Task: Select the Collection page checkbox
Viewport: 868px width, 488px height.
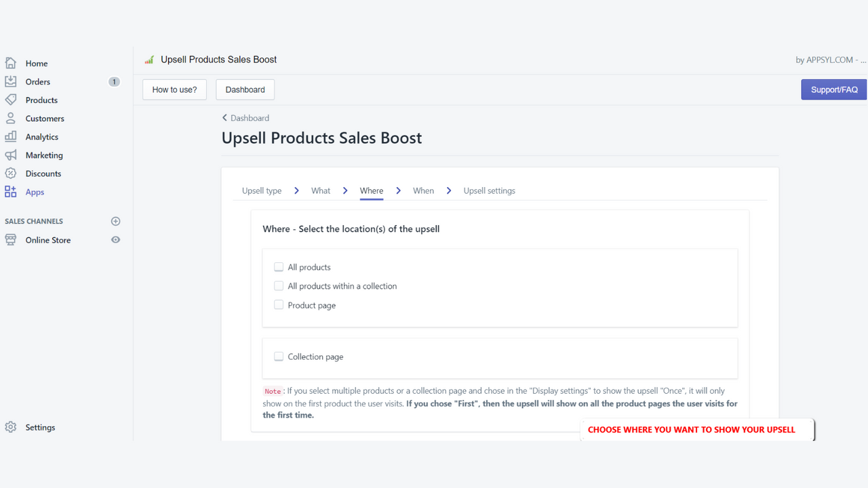Action: [x=279, y=356]
